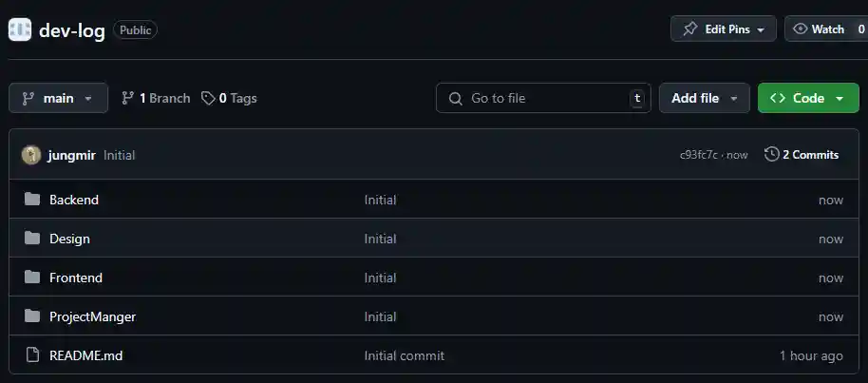This screenshot has width=868, height=383.
Task: Open the README.md file link
Action: (86, 355)
